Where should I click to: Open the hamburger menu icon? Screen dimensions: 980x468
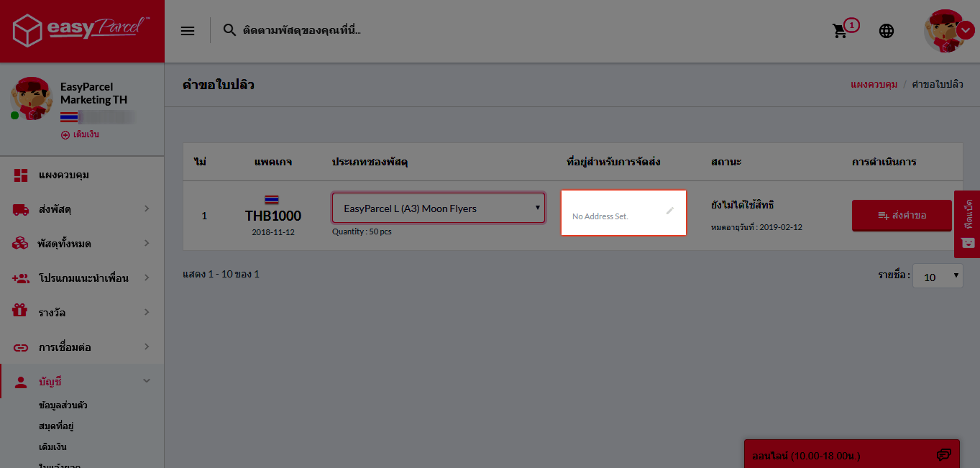pos(188,31)
